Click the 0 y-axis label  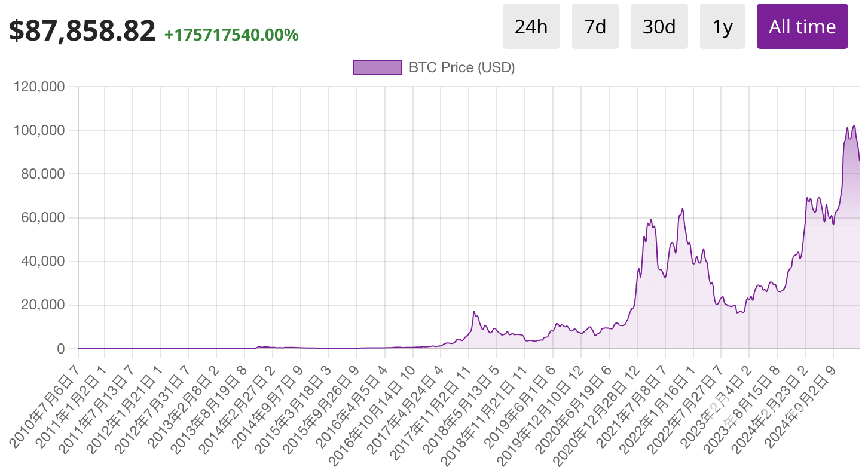(60, 349)
